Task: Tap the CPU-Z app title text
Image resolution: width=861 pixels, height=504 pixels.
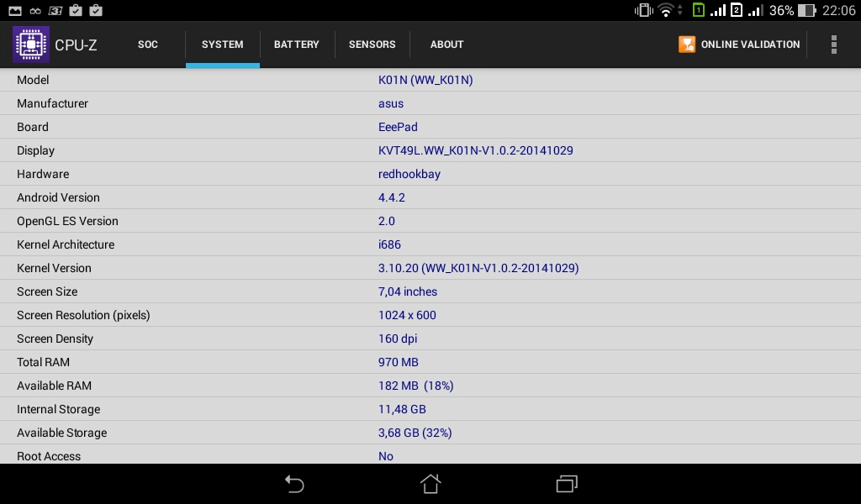Action: pyautogui.click(x=76, y=45)
